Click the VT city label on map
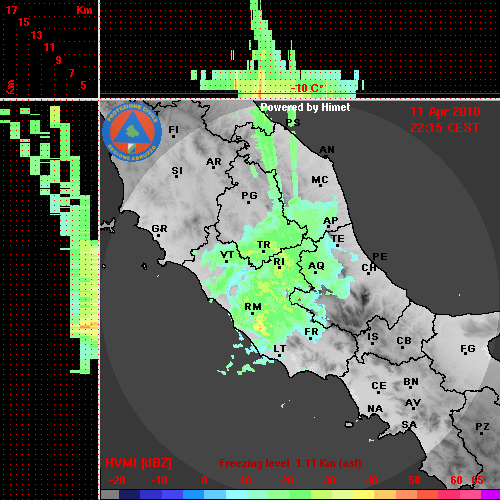 [227, 255]
